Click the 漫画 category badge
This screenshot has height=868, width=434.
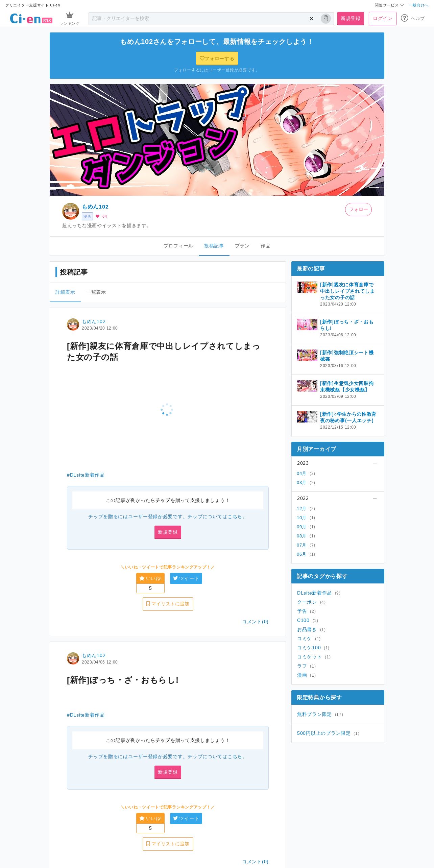[87, 216]
